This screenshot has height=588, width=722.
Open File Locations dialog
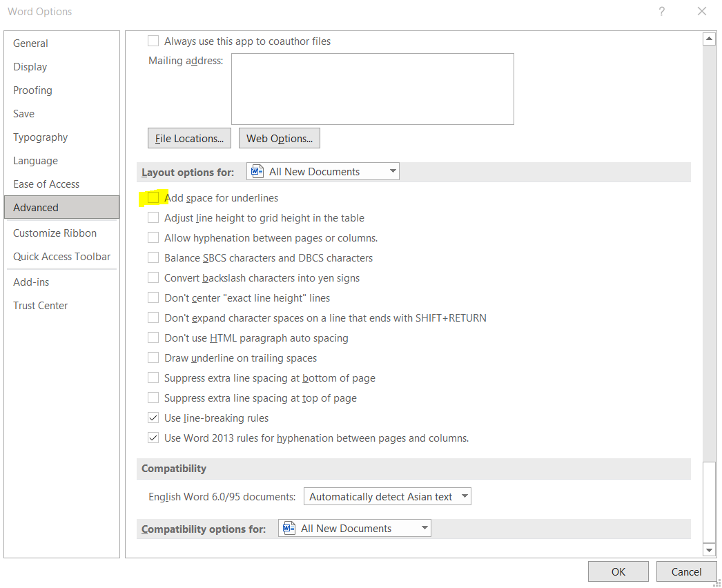[189, 138]
